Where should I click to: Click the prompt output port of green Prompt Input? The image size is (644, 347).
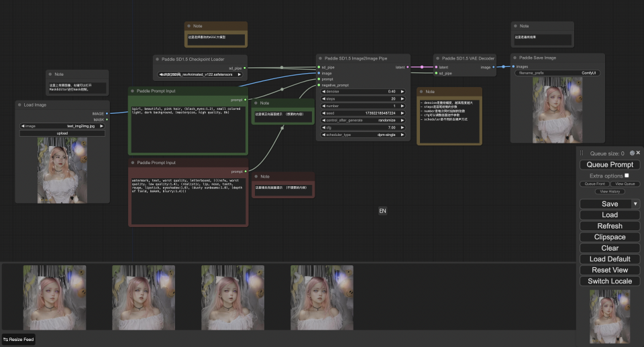point(246,100)
